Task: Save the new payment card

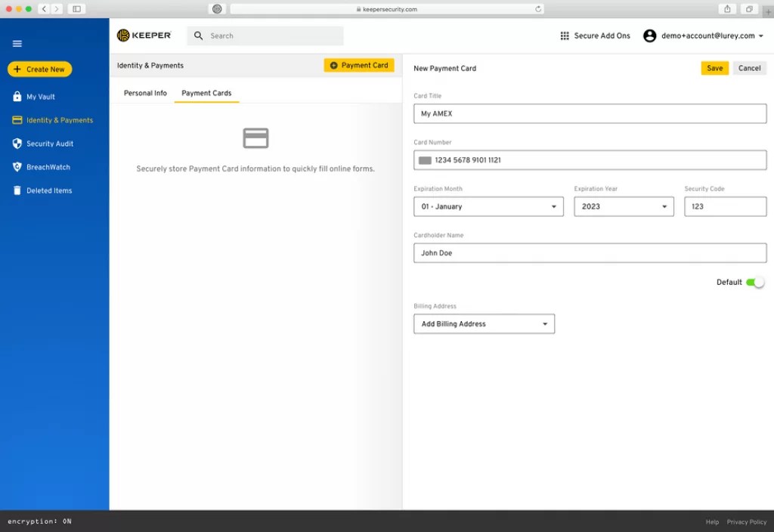Action: pos(714,68)
